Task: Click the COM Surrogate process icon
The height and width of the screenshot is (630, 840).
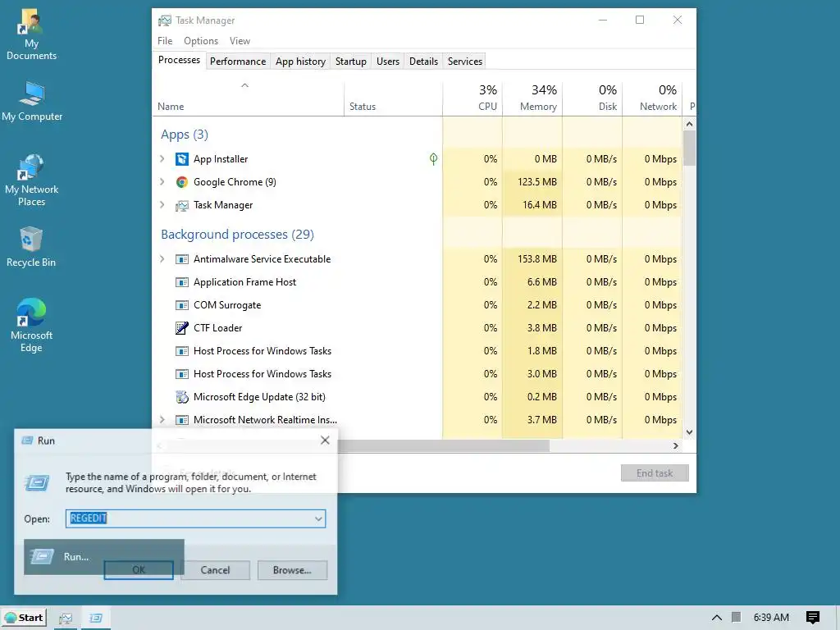Action: (x=182, y=305)
